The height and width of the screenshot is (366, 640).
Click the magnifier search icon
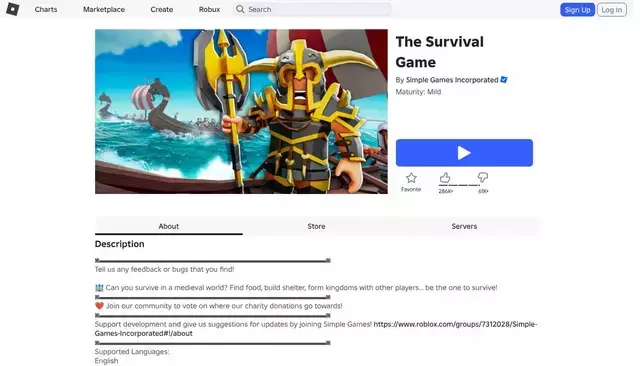tap(240, 9)
